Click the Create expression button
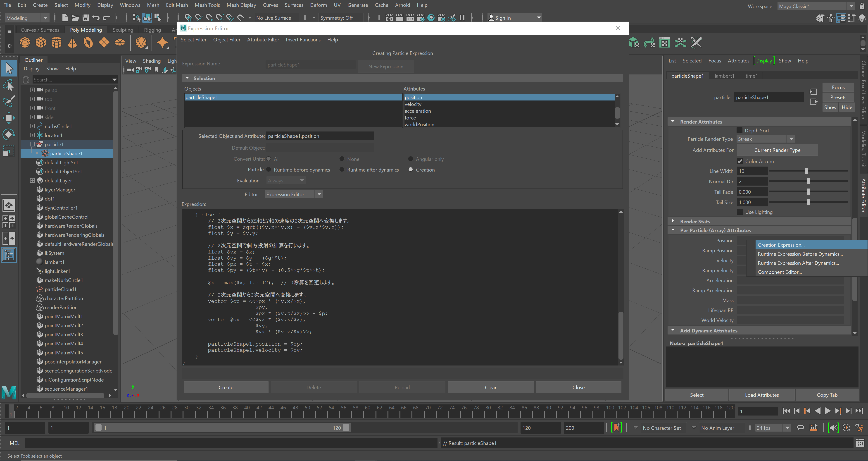The height and width of the screenshot is (461, 868). click(x=226, y=387)
